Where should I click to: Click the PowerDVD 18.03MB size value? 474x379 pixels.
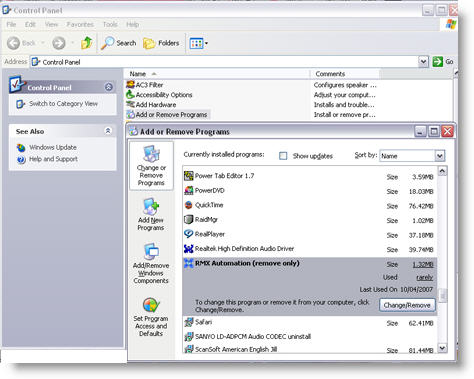(x=421, y=191)
